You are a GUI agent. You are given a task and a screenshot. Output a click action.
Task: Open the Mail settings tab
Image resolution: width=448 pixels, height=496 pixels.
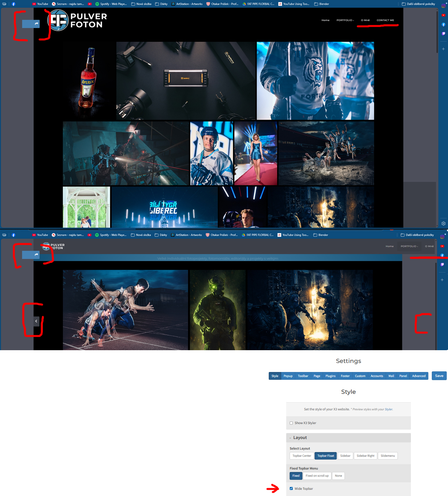click(x=391, y=376)
